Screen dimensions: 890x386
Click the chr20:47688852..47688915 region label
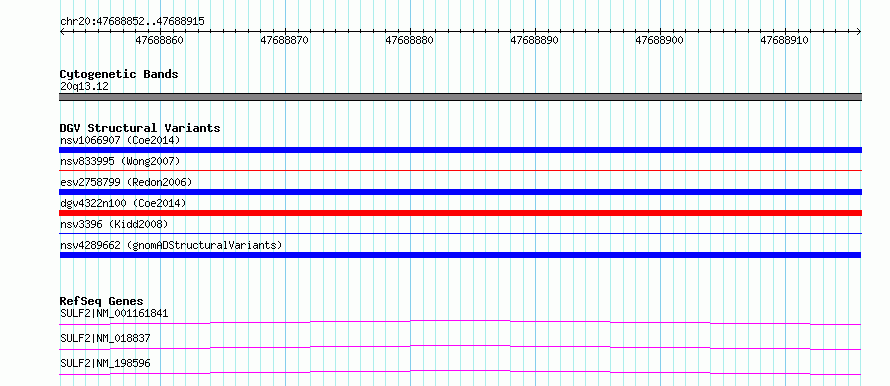[132, 22]
